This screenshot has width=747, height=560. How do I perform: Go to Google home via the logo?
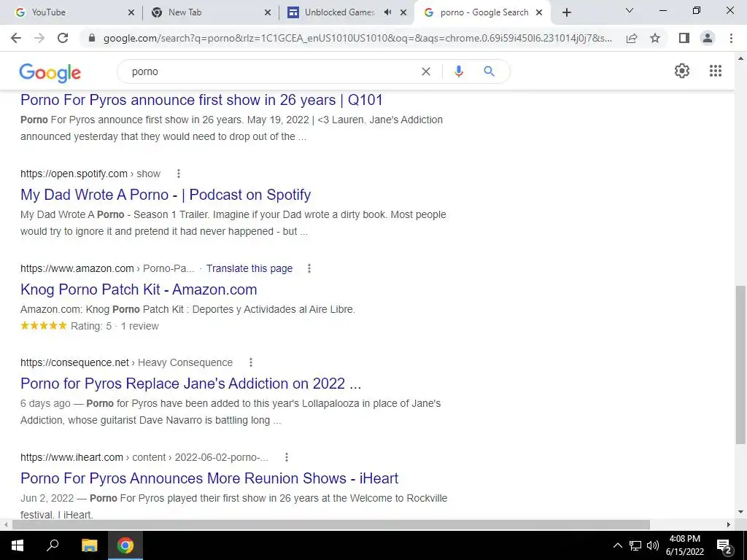click(50, 73)
